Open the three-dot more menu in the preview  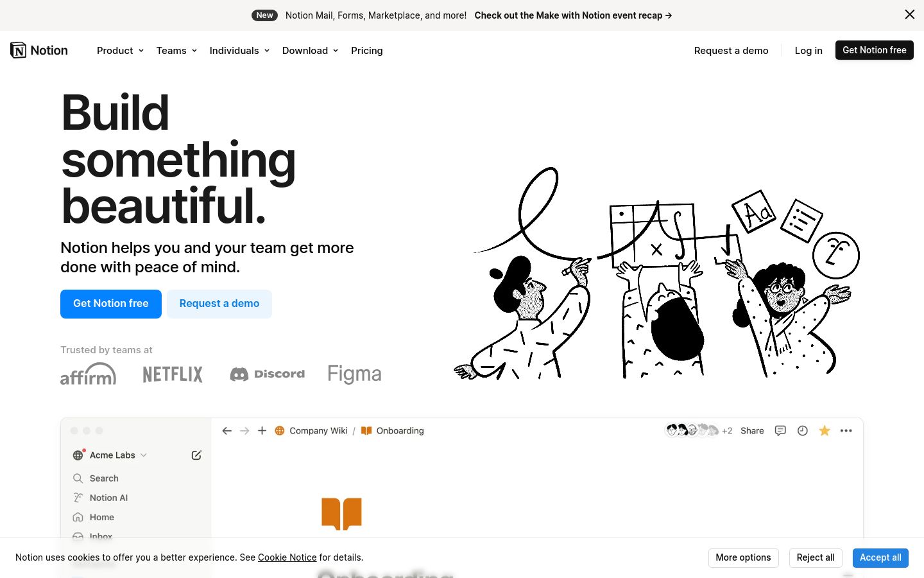tap(846, 431)
